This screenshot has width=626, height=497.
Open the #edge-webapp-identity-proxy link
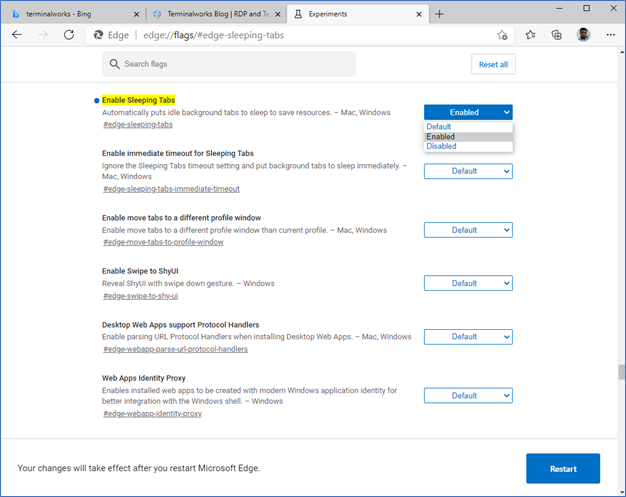[x=152, y=414]
